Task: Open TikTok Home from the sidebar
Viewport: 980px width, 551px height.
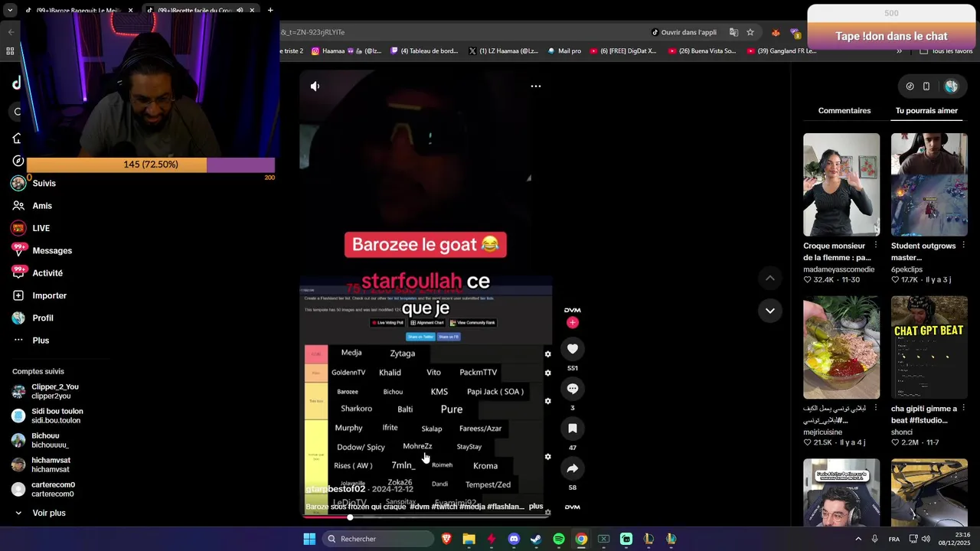Action: (17, 139)
